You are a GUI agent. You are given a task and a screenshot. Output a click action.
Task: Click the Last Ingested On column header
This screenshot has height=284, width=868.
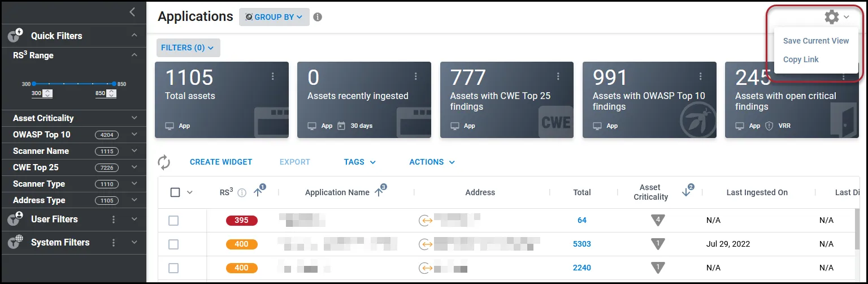(757, 192)
